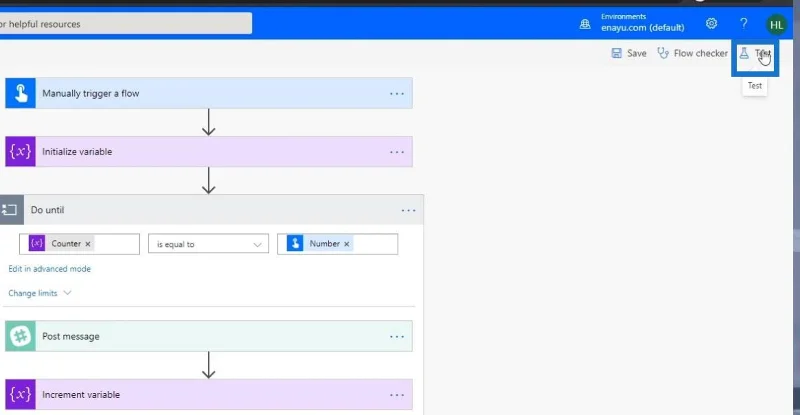Open Do until ellipsis menu
800x415 pixels.
click(x=408, y=210)
